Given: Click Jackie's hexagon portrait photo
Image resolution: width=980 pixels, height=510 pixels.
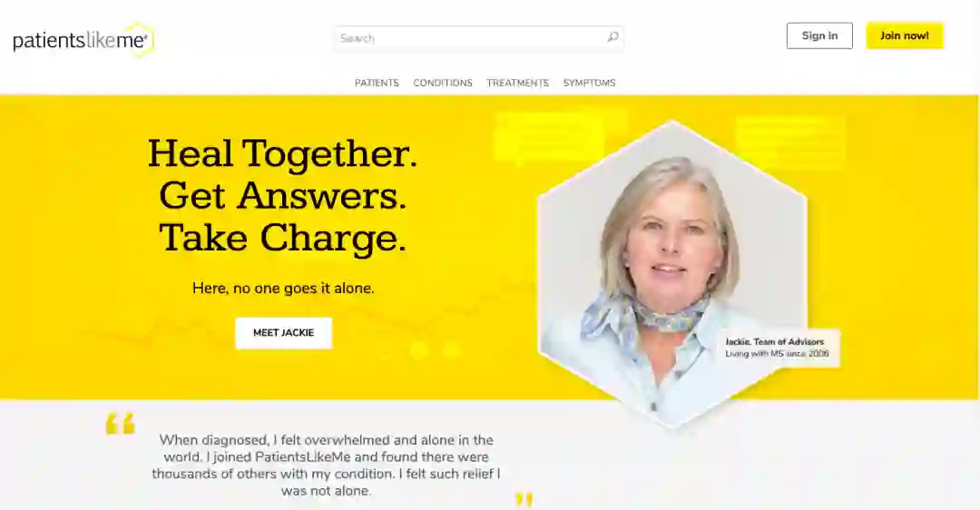Looking at the screenshot, I should click(672, 273).
